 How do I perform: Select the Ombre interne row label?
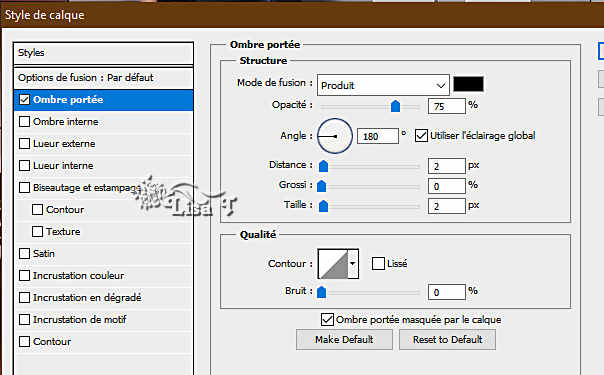click(x=65, y=122)
